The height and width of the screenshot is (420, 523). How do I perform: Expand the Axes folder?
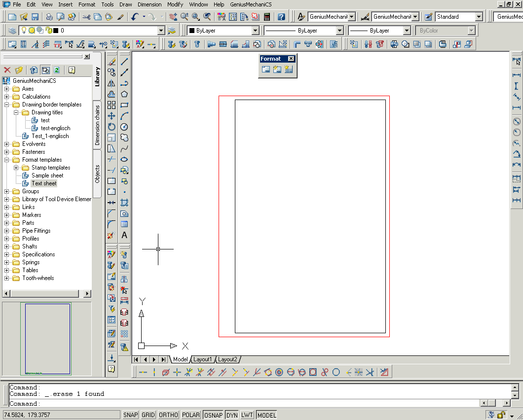coord(6,89)
